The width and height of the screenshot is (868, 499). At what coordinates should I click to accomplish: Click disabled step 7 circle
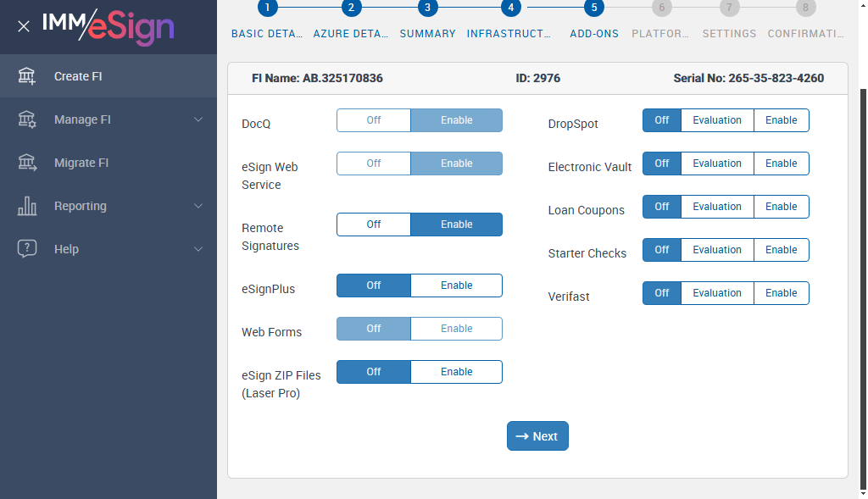(729, 7)
